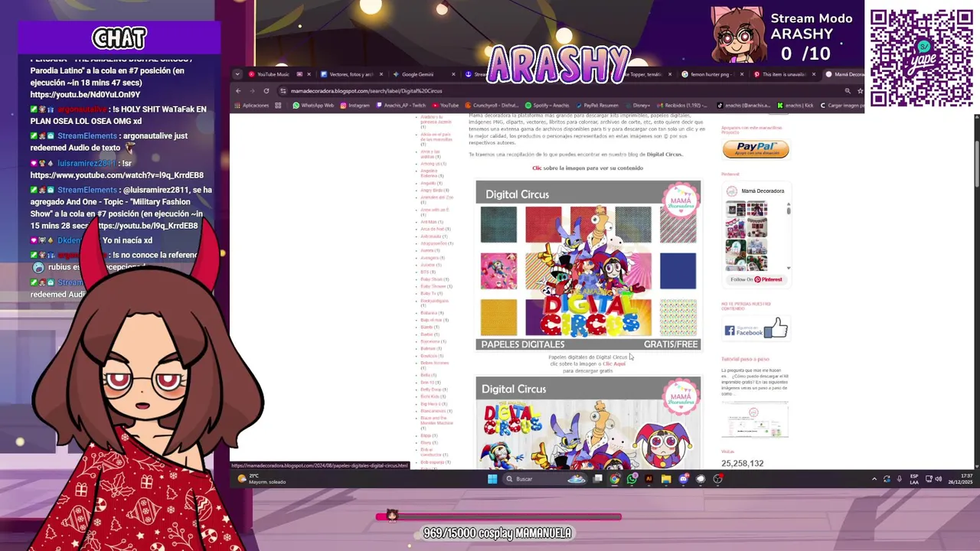Open the second Digital Circus clipart image
Viewport: 980px width, 551px height.
[x=588, y=423]
